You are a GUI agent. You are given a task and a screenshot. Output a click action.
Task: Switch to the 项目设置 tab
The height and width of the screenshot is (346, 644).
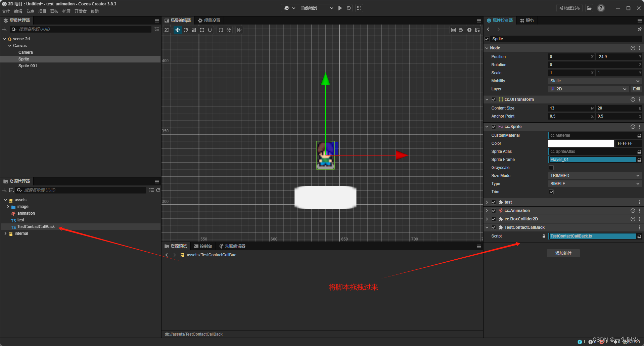click(x=209, y=20)
